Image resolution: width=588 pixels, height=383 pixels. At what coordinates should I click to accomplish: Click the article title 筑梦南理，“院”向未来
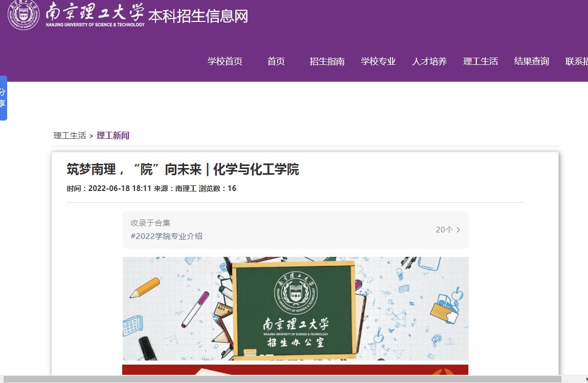point(183,169)
